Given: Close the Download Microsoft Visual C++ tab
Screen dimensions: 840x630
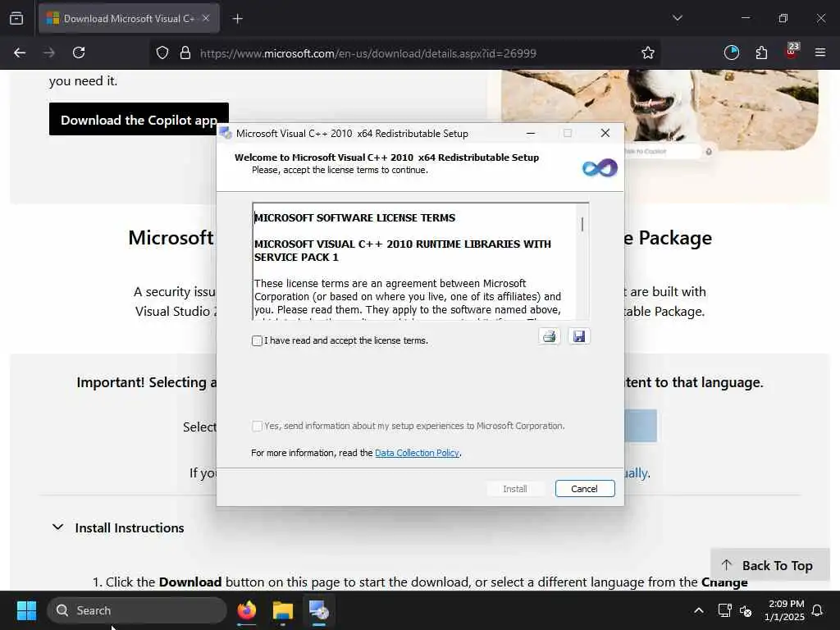Looking at the screenshot, I should [x=206, y=18].
